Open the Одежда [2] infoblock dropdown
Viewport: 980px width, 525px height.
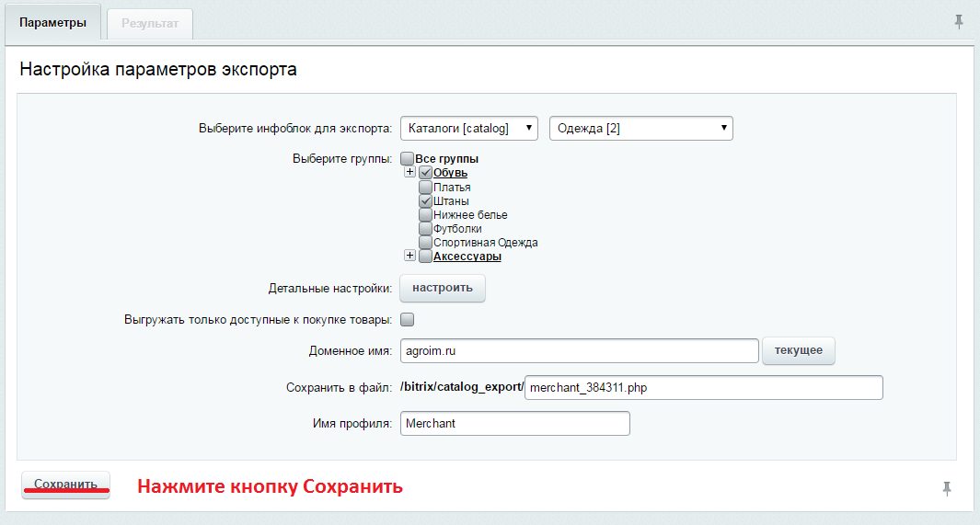pyautogui.click(x=641, y=128)
